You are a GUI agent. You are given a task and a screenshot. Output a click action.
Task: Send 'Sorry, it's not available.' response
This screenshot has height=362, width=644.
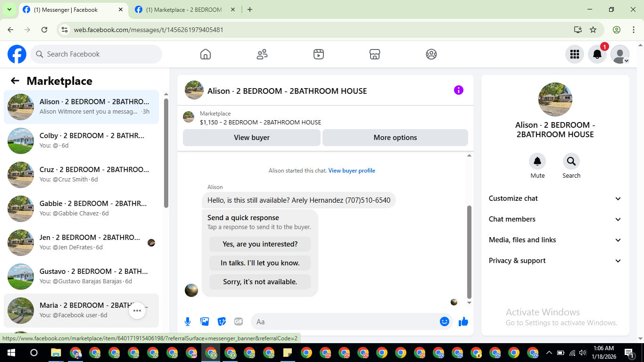pyautogui.click(x=260, y=282)
